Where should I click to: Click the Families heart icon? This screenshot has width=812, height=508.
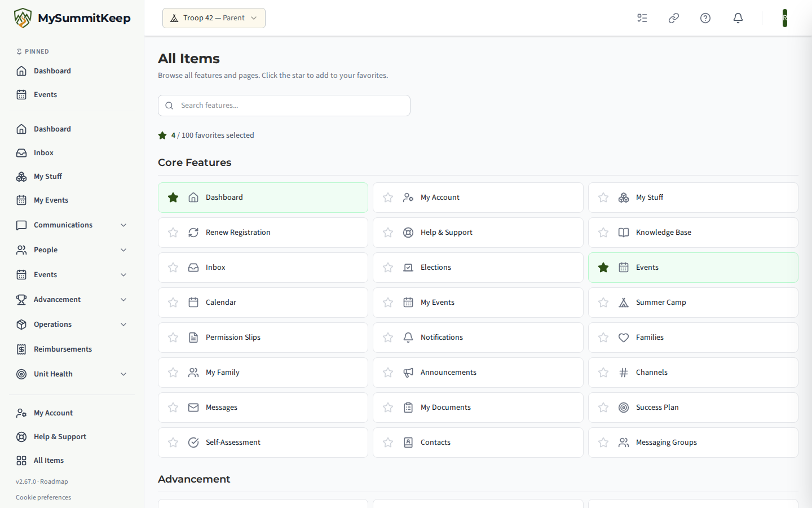[624, 338]
